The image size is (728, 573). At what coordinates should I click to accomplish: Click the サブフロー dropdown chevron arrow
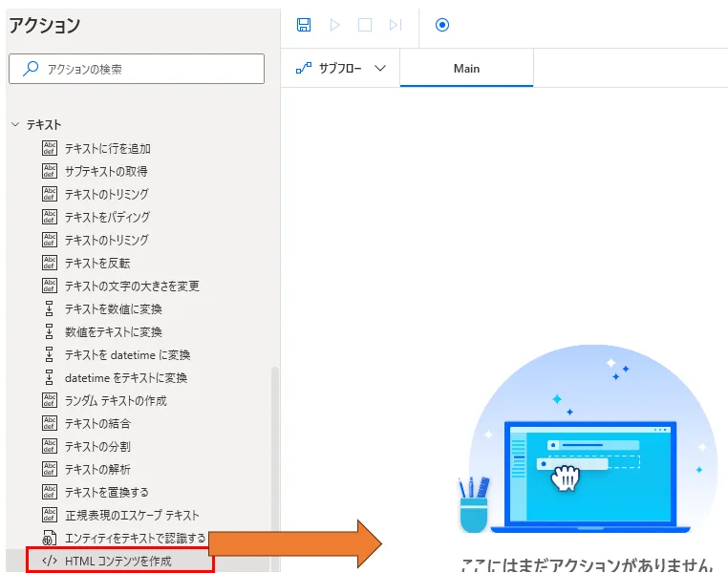tap(380, 69)
